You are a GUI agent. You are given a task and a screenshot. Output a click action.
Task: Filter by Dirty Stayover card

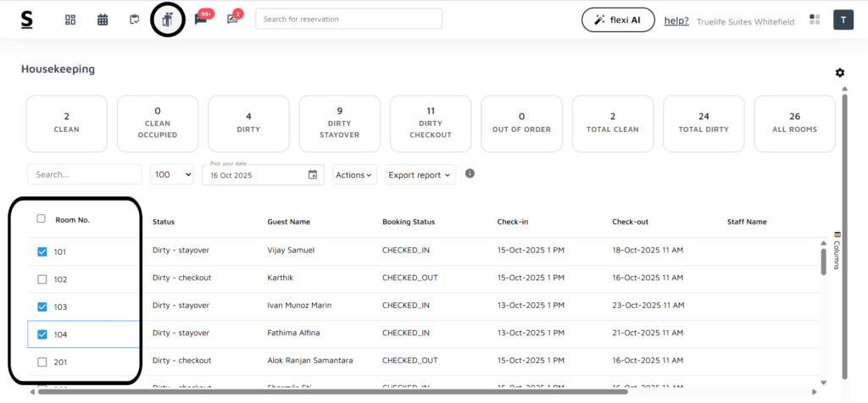[x=339, y=124]
